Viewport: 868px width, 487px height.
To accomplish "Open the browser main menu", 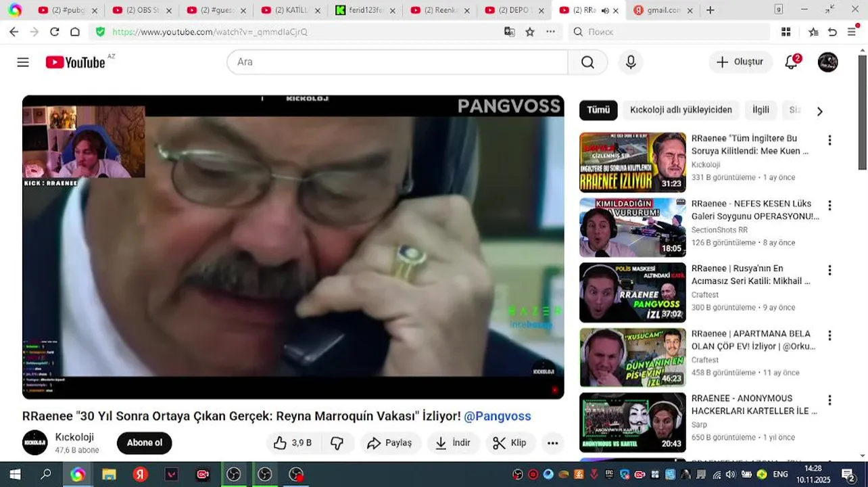I will [x=852, y=32].
